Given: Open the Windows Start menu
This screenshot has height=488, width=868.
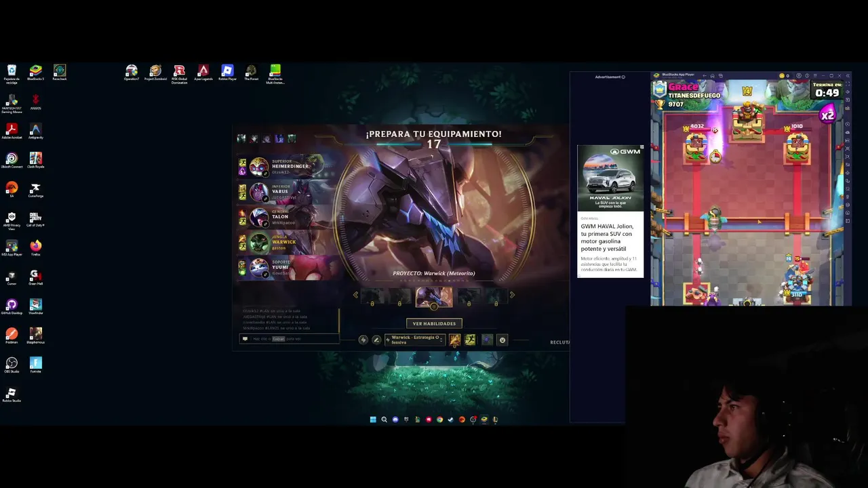Looking at the screenshot, I should 373,420.
